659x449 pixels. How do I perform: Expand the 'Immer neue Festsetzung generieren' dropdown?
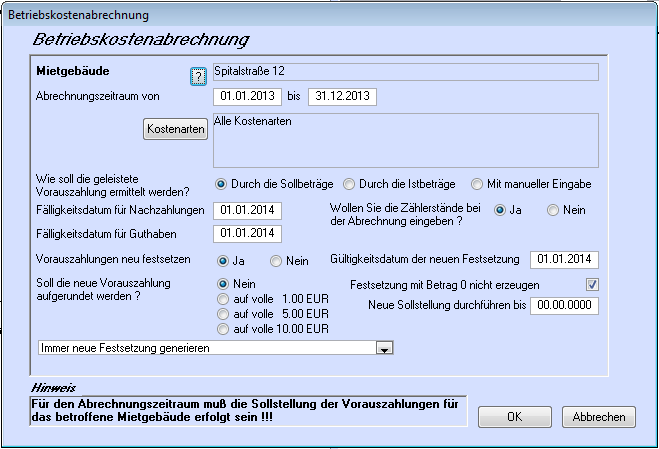[x=382, y=348]
